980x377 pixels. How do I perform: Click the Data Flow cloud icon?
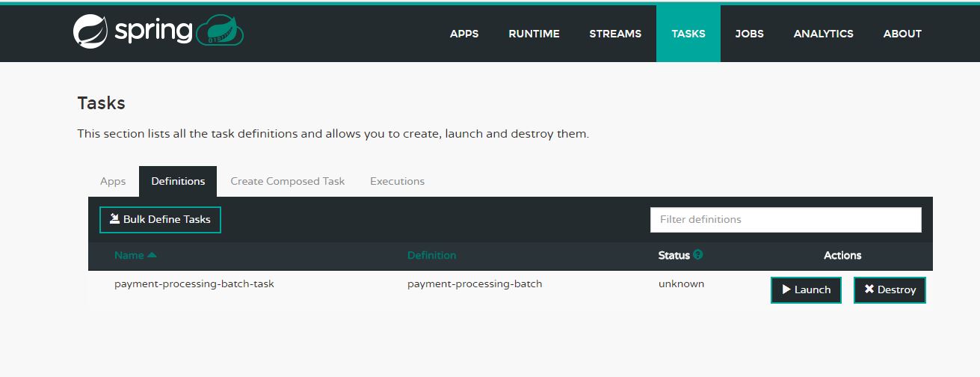point(219,32)
